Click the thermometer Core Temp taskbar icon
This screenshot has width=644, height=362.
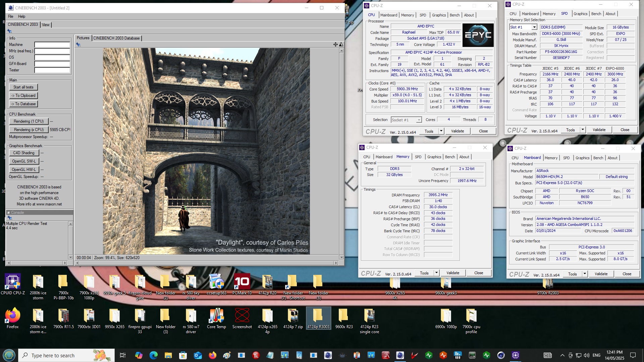(x=356, y=355)
